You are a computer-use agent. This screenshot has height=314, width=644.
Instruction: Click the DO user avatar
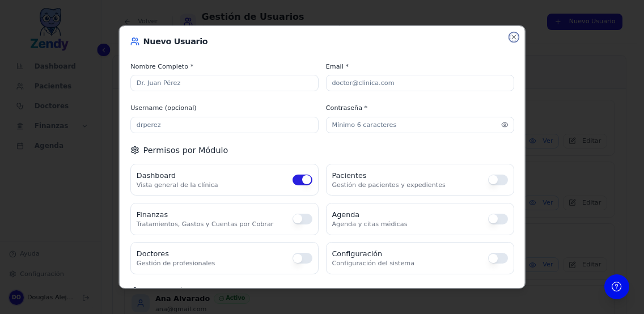16,298
